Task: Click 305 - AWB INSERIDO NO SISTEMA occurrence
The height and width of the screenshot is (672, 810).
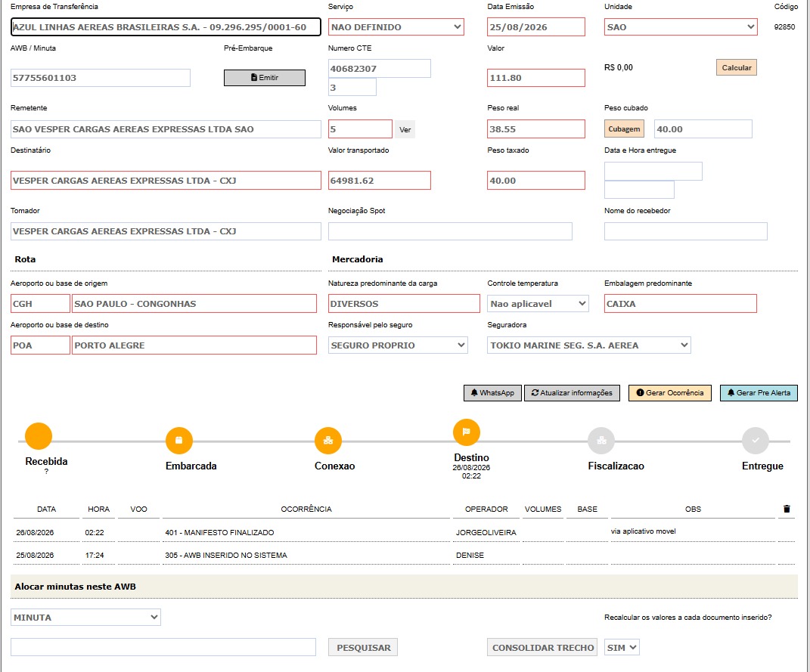Action: click(225, 555)
